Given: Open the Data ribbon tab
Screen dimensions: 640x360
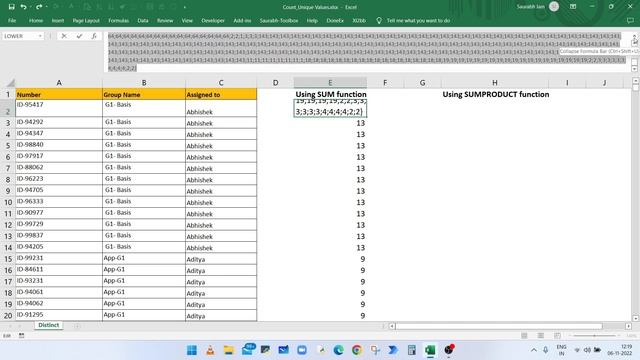Looking at the screenshot, I should click(143, 20).
